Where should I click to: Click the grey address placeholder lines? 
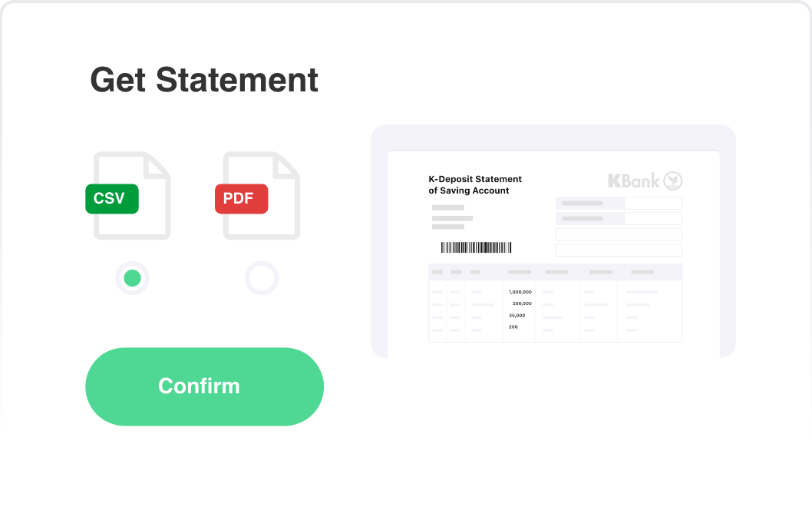coord(452,217)
